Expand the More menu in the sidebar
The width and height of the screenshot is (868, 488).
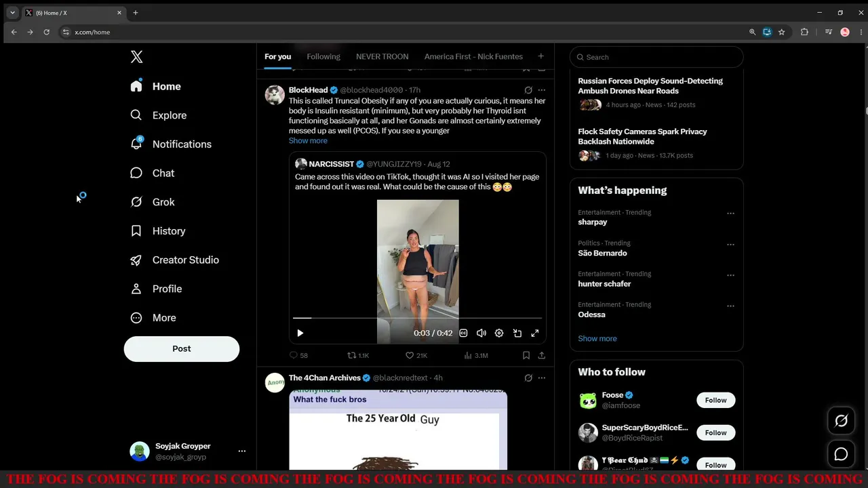click(153, 318)
